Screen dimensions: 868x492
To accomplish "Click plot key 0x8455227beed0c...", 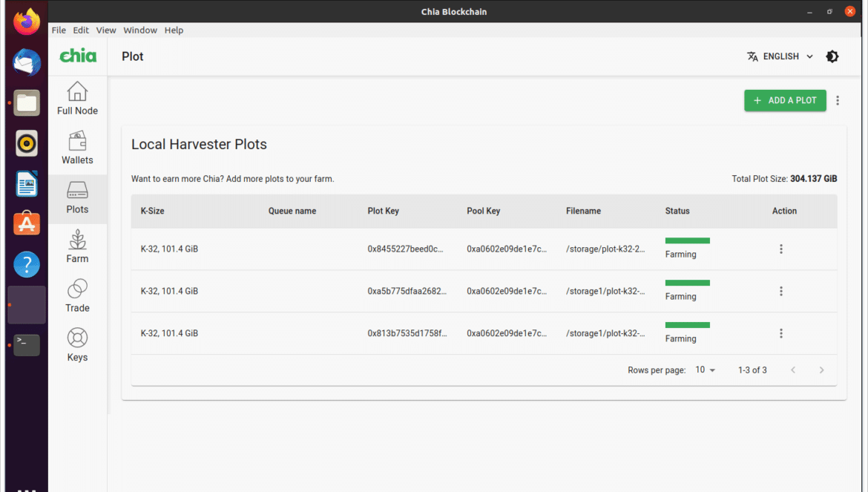I will coord(405,249).
